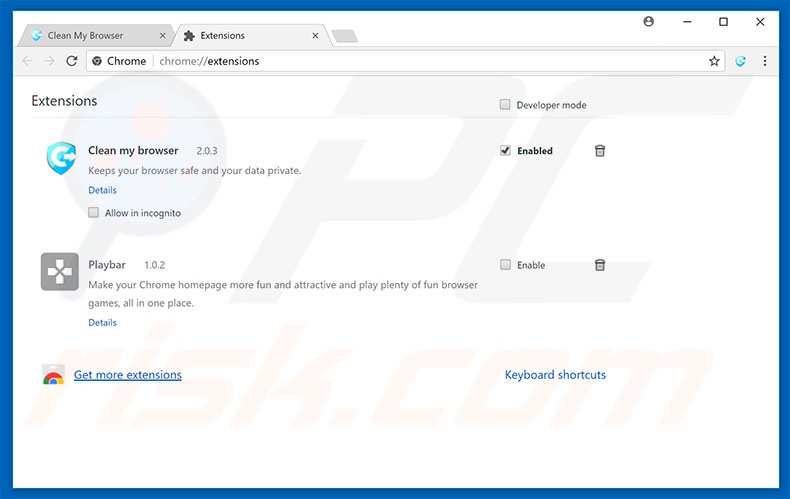Click the Clean my browser shield icon
The height and width of the screenshot is (499, 790).
[x=61, y=158]
